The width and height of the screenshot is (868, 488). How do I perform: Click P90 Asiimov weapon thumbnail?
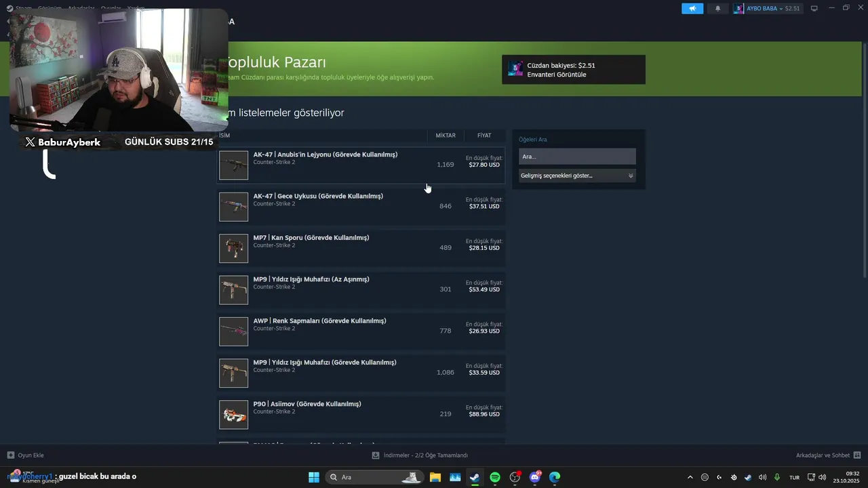233,415
